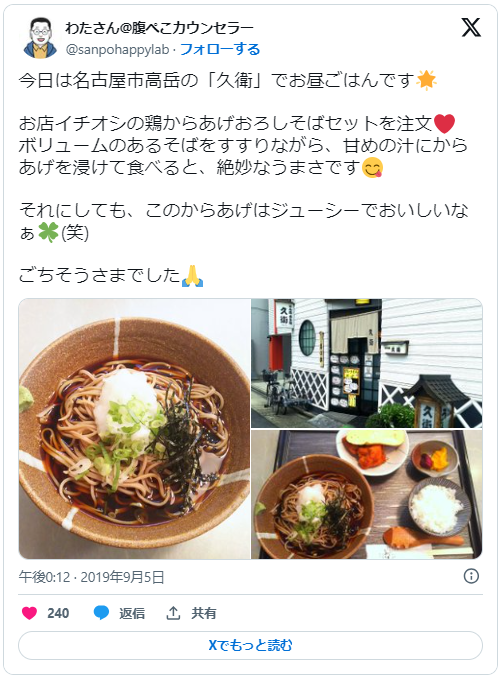Click the 240 likes count

click(x=58, y=613)
